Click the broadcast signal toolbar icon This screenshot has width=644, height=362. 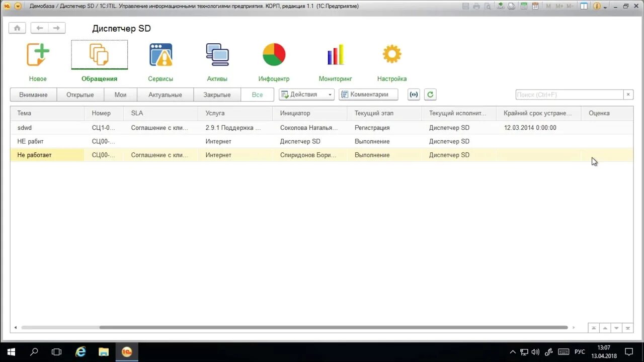pyautogui.click(x=414, y=95)
